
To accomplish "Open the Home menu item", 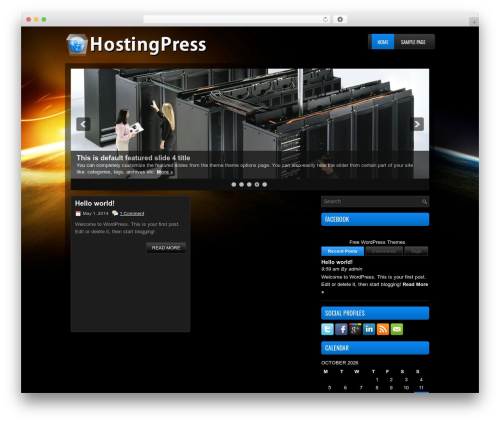I will click(x=383, y=42).
